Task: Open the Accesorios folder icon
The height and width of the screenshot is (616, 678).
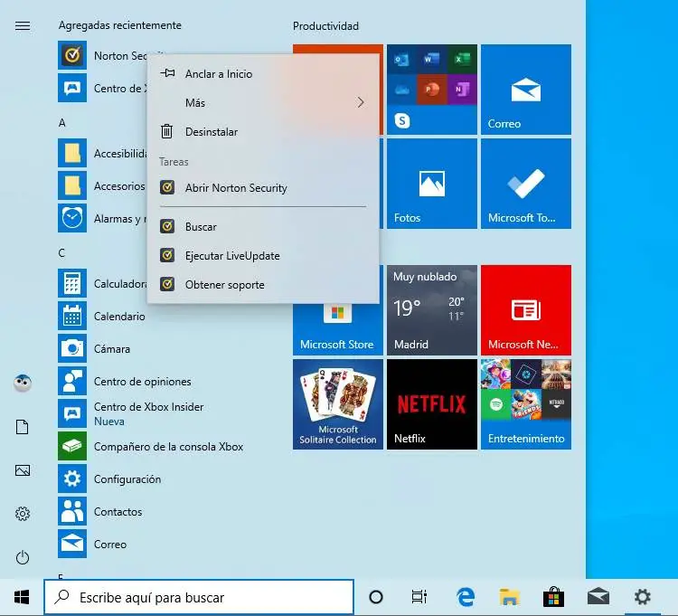Action: pyautogui.click(x=72, y=185)
